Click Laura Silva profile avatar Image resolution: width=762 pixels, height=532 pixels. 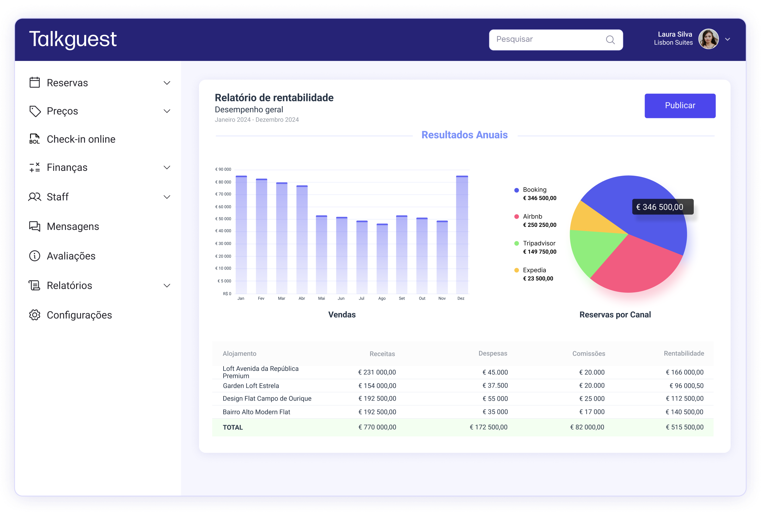click(708, 39)
